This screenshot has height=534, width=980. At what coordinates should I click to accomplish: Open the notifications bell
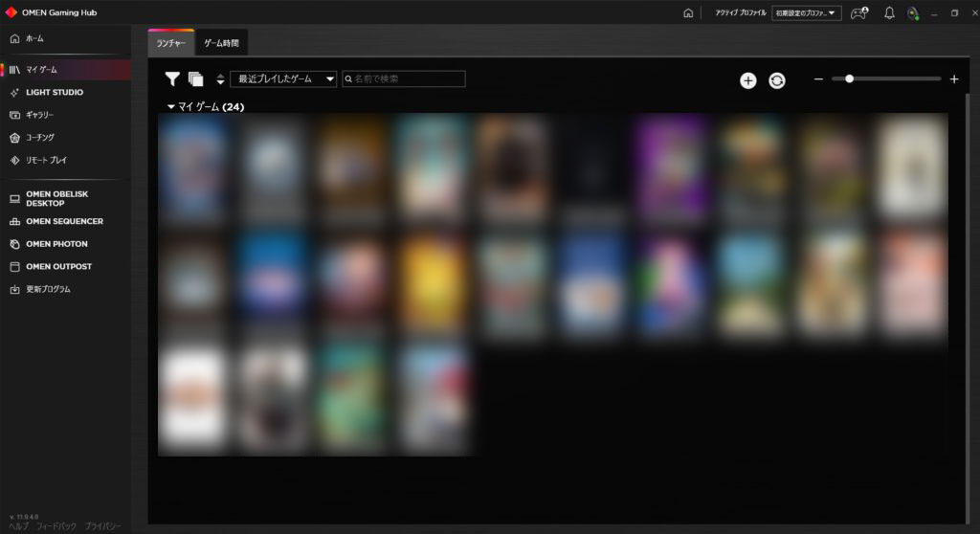click(x=889, y=13)
